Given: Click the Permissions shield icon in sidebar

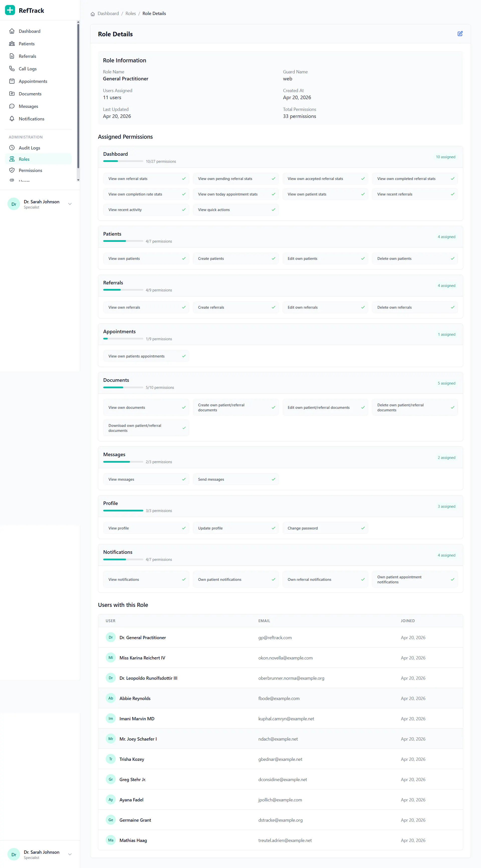Looking at the screenshot, I should (x=12, y=170).
